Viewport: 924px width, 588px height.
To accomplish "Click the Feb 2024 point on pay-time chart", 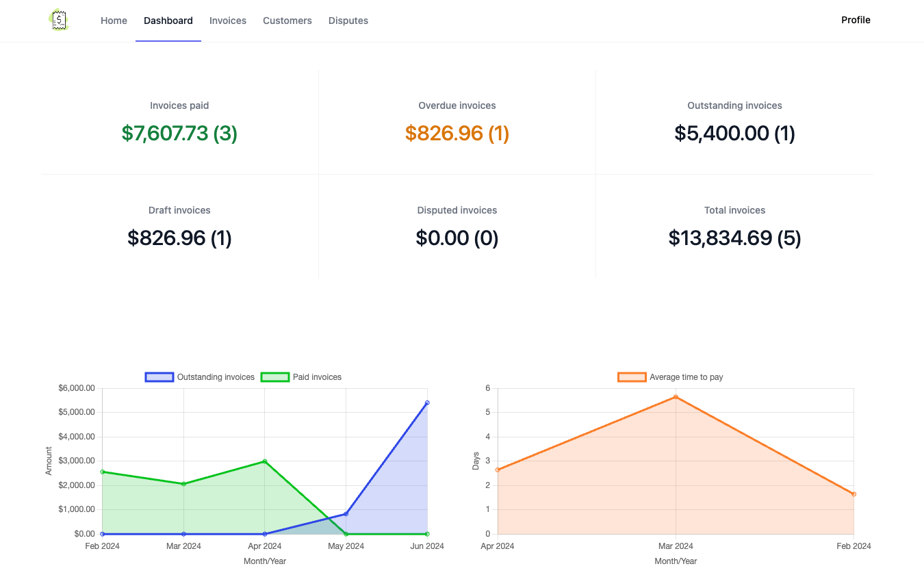I will 854,494.
